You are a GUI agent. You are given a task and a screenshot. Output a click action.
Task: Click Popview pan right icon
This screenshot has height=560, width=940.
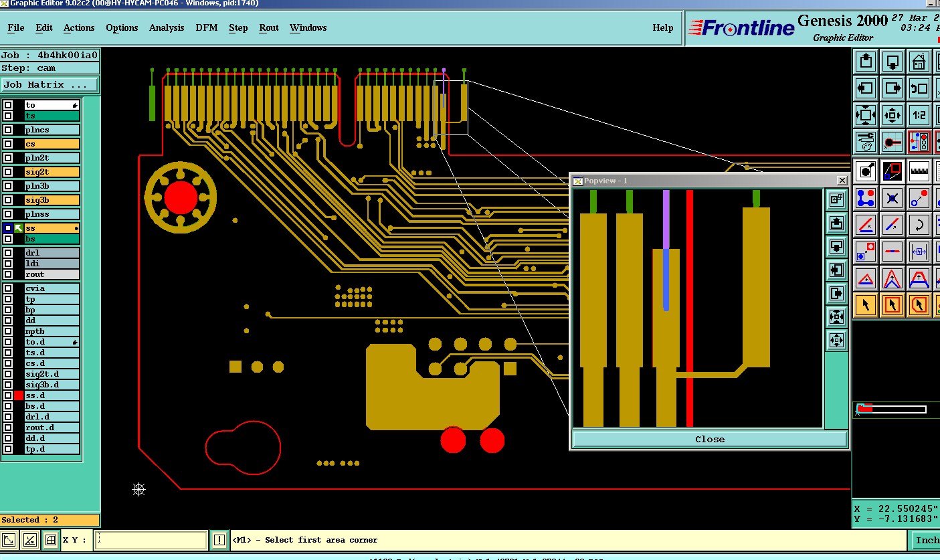(x=836, y=293)
